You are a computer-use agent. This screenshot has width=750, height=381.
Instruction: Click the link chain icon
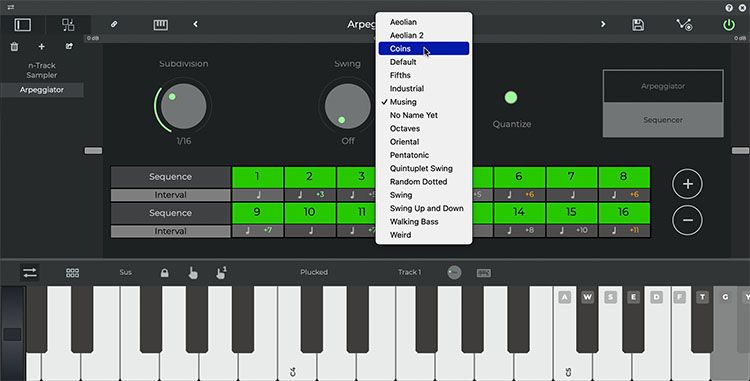114,24
